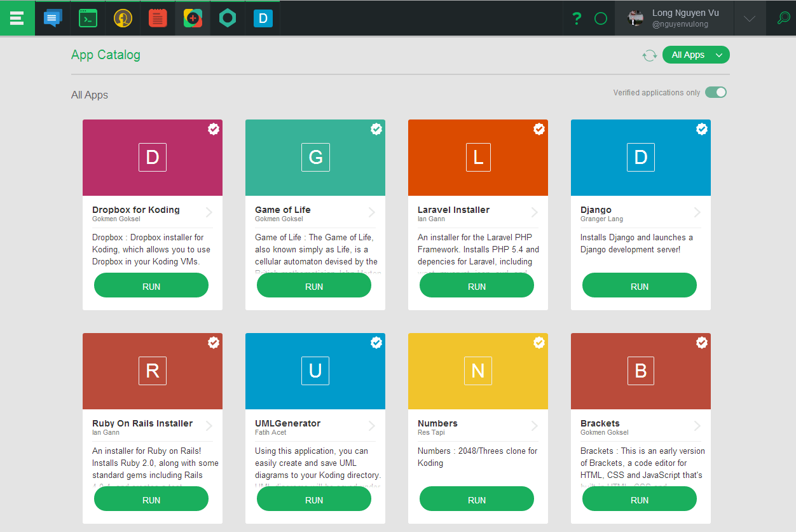Click the green circle status indicator
Viewport: 796px width, 532px height.
coord(601,18)
